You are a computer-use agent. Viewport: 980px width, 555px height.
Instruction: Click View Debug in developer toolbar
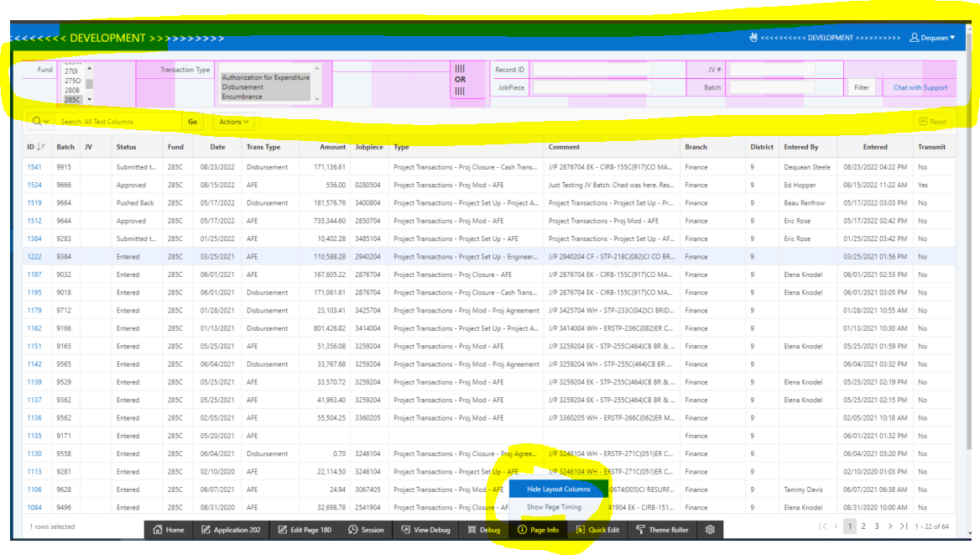coord(425,530)
